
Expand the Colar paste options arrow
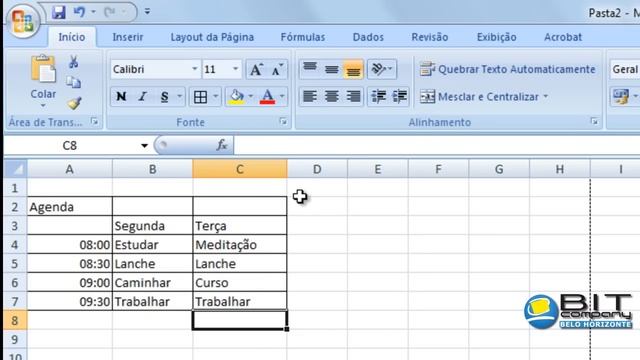tap(43, 106)
